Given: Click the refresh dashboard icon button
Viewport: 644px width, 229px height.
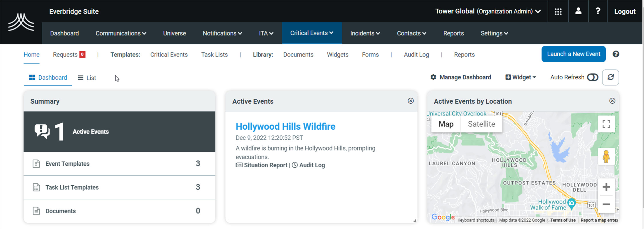Looking at the screenshot, I should tap(610, 77).
